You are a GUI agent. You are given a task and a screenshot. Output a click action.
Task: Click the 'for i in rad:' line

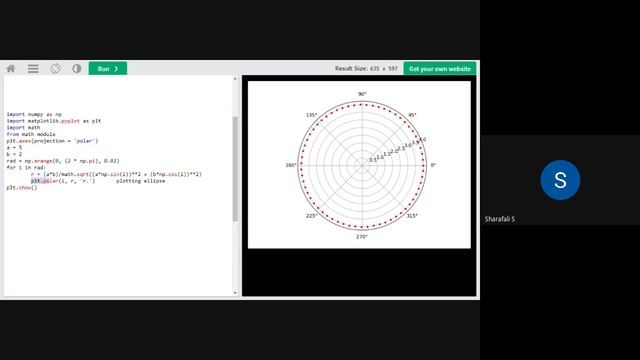(x=26, y=167)
